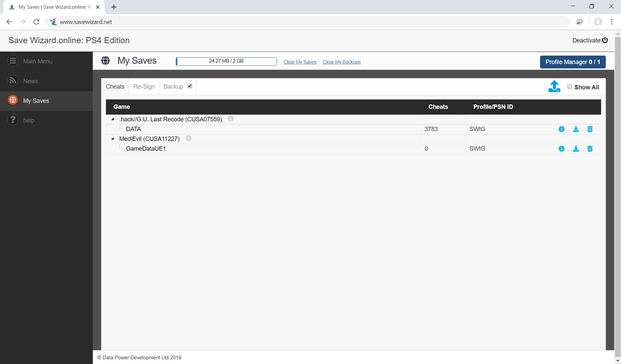Click the Deactivate power icon
The width and height of the screenshot is (621, 364).
click(x=605, y=40)
